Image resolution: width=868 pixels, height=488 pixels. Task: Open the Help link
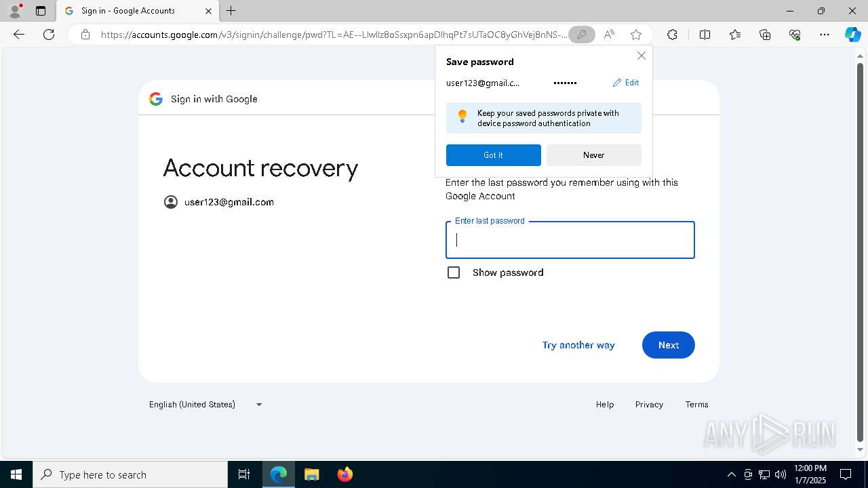(605, 405)
